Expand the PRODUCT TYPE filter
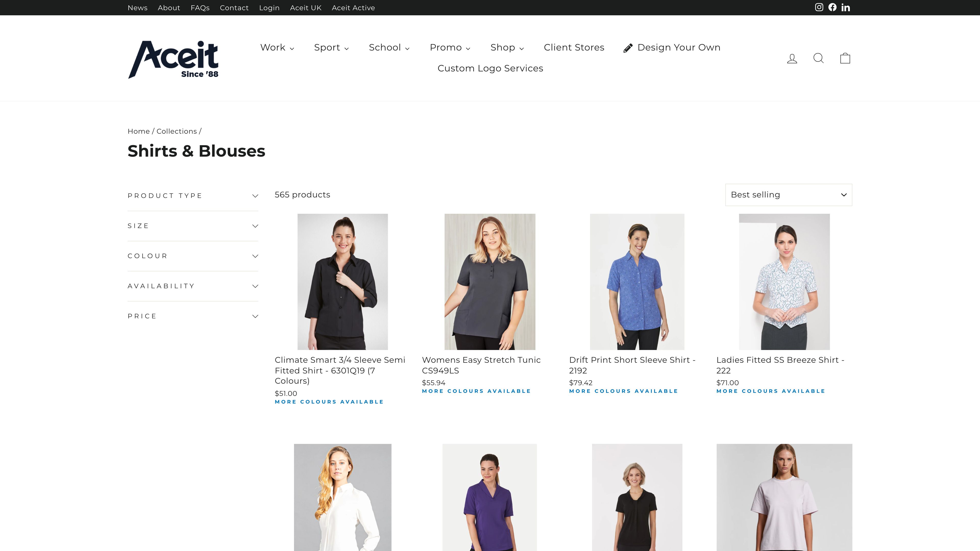 click(193, 195)
